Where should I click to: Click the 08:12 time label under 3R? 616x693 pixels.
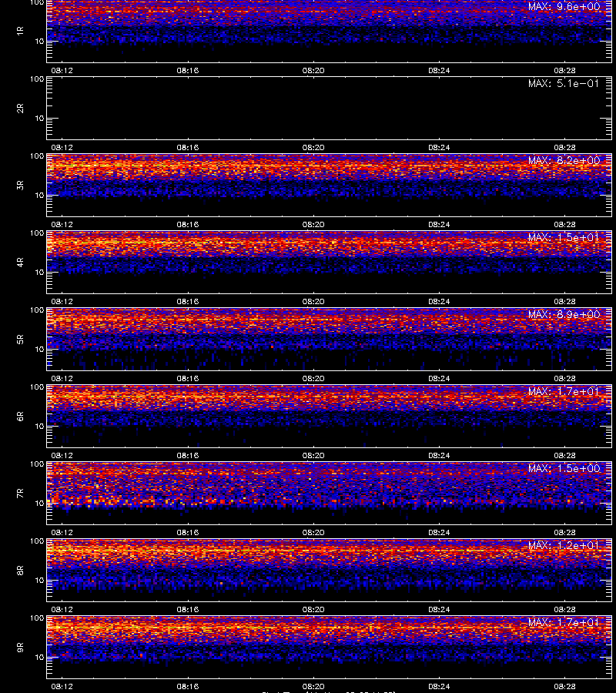(x=62, y=225)
